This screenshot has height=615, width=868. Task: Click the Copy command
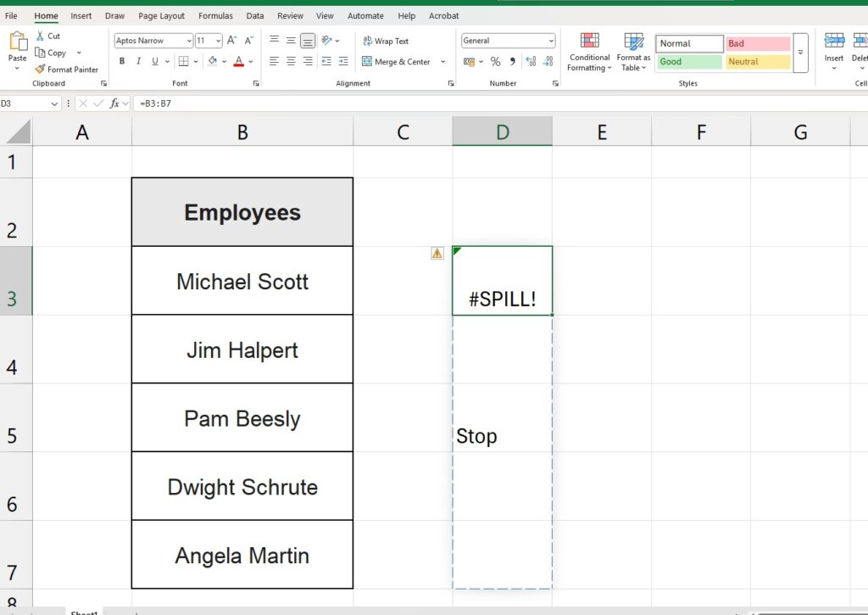[x=53, y=53]
